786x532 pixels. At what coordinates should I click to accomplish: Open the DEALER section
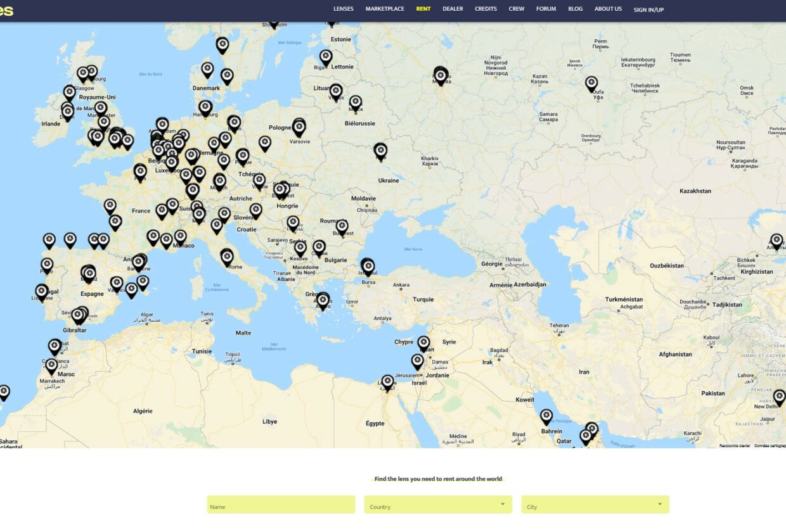point(453,9)
